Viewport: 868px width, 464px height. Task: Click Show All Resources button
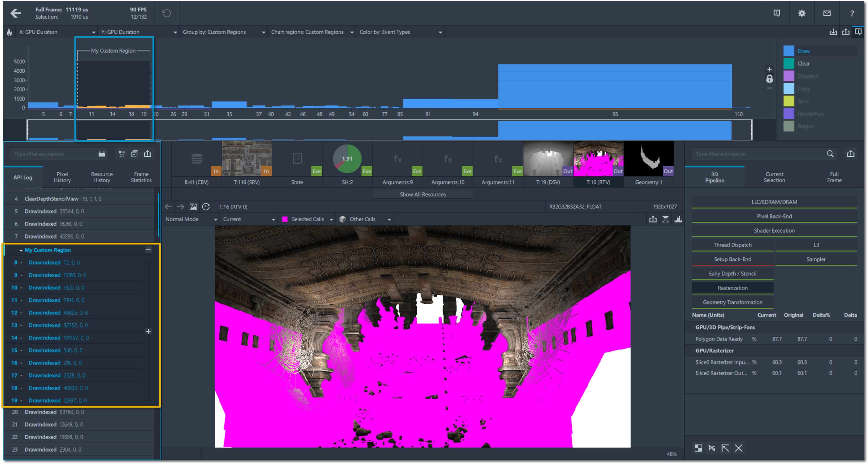423,194
